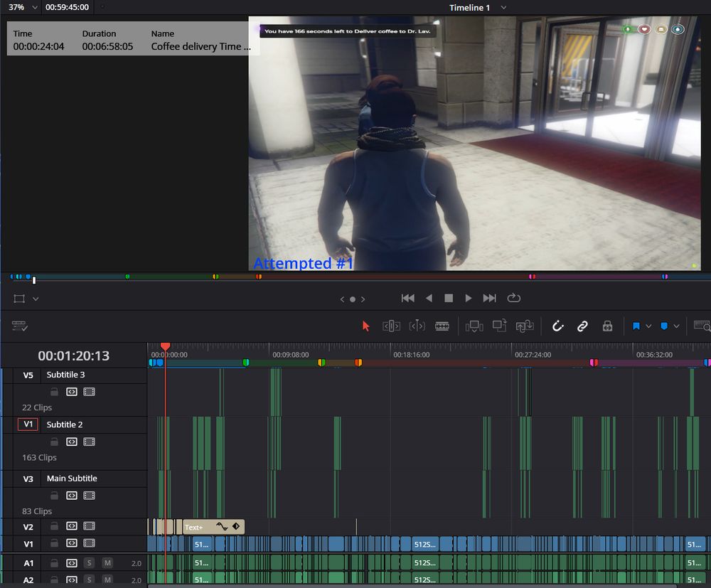Screen dimensions: 711x588
Task: Jump to the last frame
Action: click(489, 298)
